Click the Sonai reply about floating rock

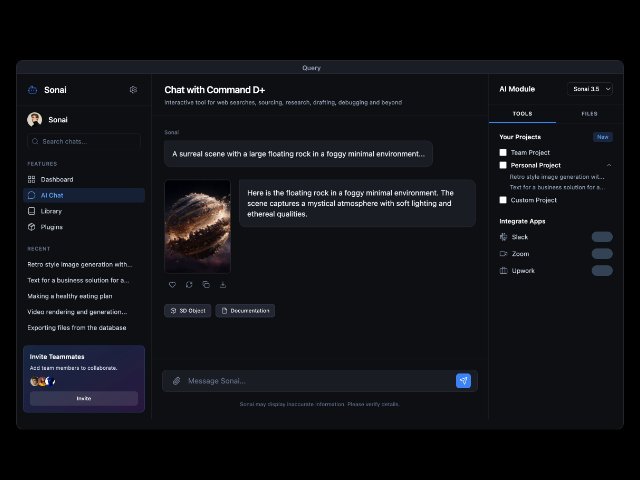[x=358, y=203]
